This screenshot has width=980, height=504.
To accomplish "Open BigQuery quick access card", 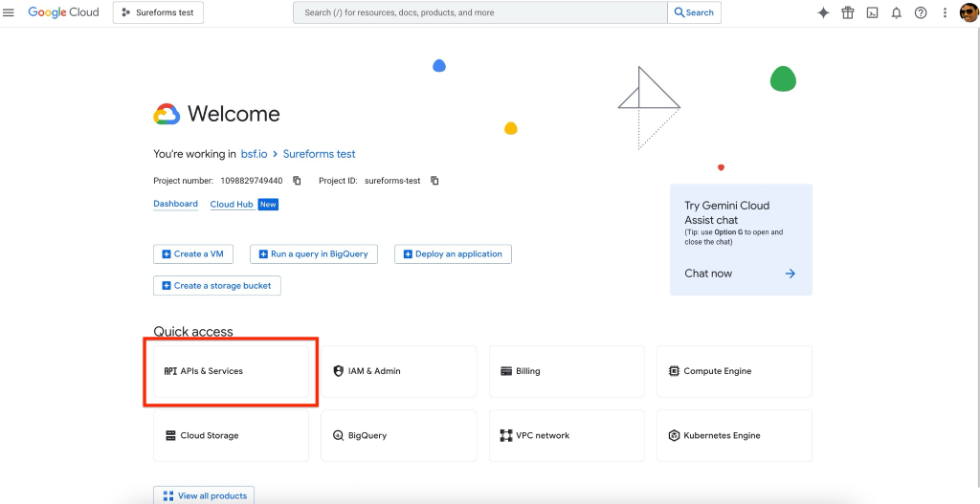I will 399,436.
